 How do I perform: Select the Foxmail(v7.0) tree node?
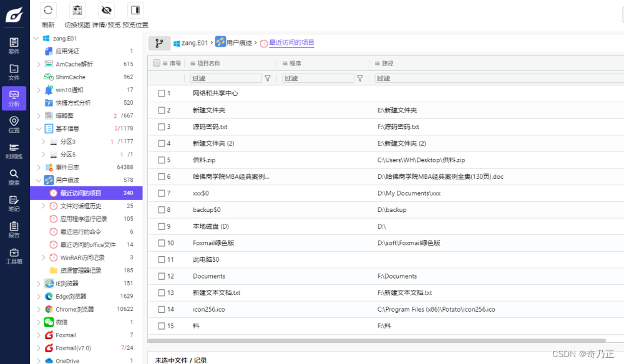pyautogui.click(x=73, y=348)
